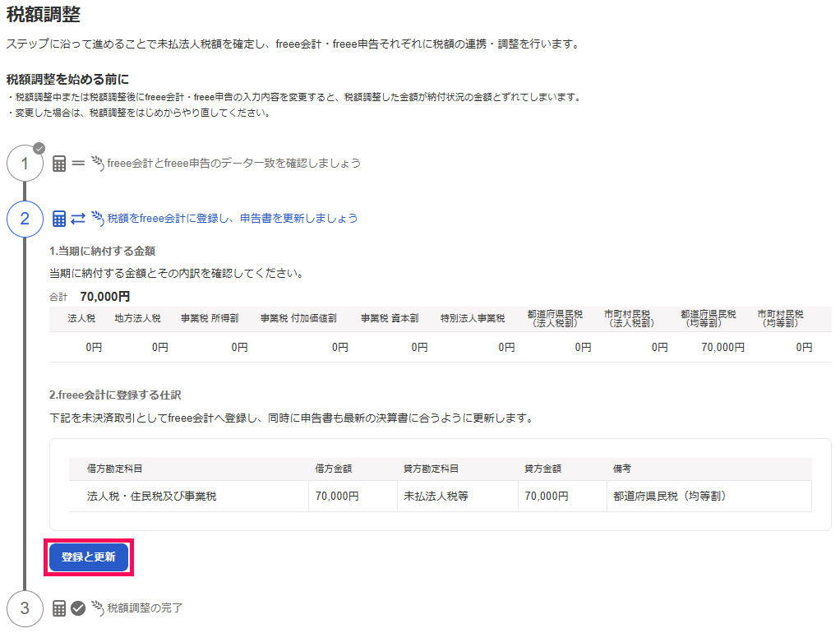
Task: Click the 法人税 column header
Action: click(x=81, y=318)
